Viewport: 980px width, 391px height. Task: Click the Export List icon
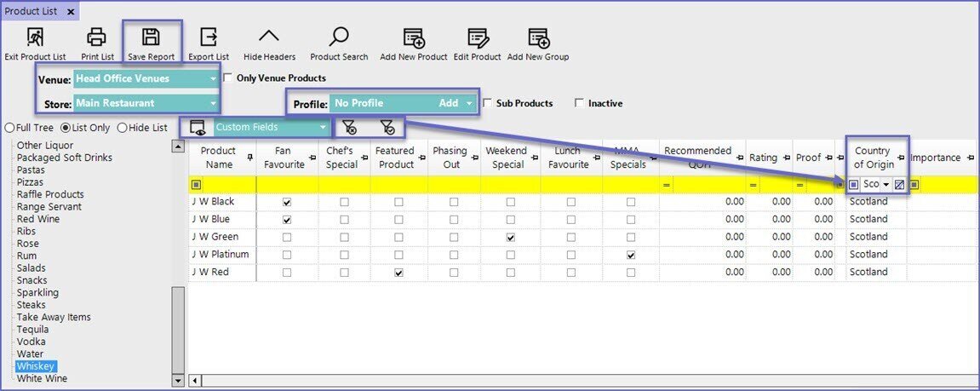[209, 37]
